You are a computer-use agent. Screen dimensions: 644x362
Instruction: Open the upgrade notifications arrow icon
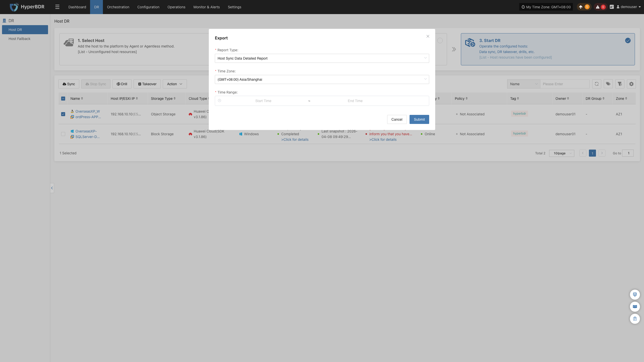(581, 7)
